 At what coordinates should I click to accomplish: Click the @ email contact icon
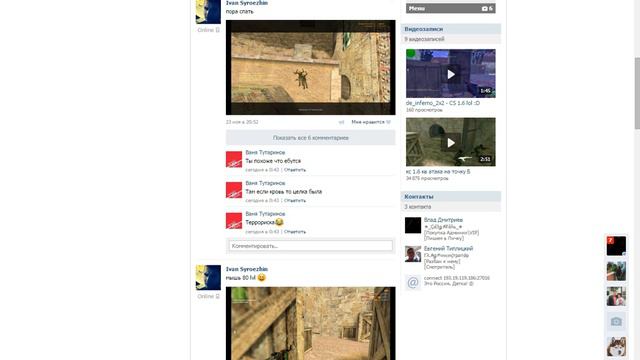coord(413,282)
